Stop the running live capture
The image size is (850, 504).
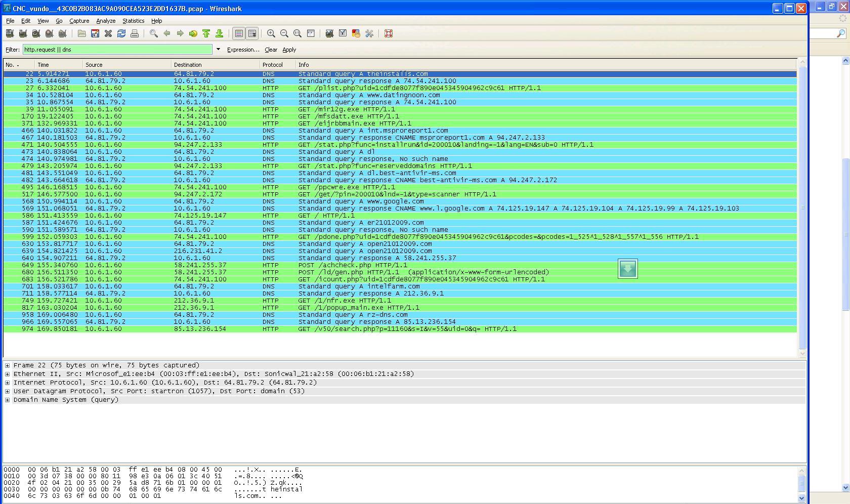click(49, 33)
